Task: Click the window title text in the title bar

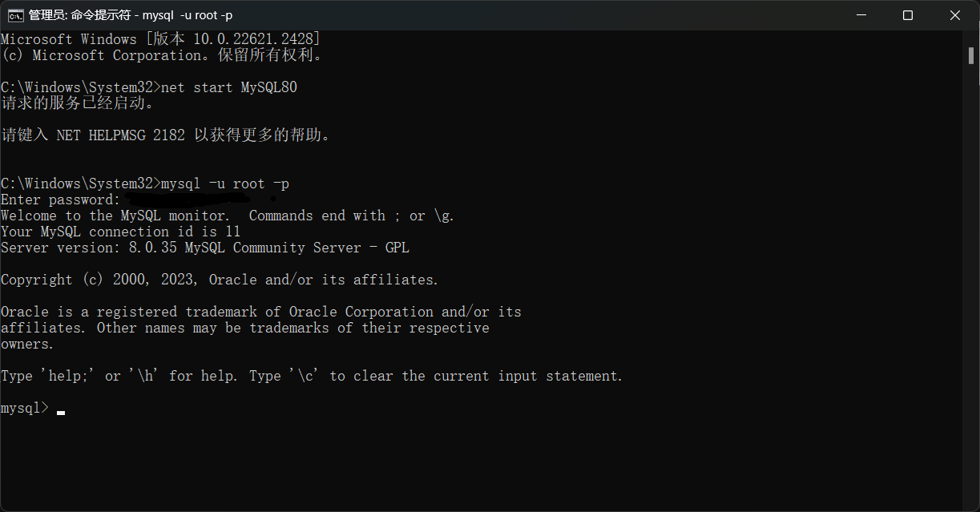Action: point(130,15)
